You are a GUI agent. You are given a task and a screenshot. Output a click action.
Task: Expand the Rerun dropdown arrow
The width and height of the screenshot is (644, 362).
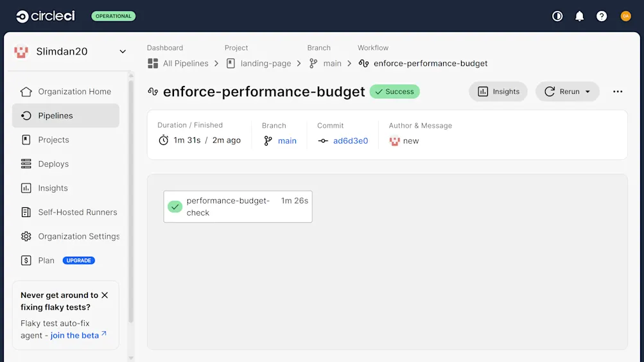(x=587, y=92)
